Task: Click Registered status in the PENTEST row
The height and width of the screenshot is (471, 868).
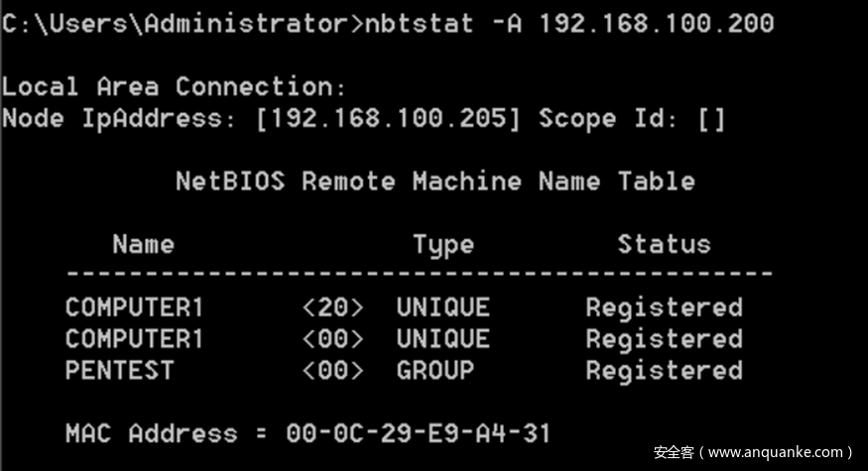Action: pyautogui.click(x=664, y=371)
